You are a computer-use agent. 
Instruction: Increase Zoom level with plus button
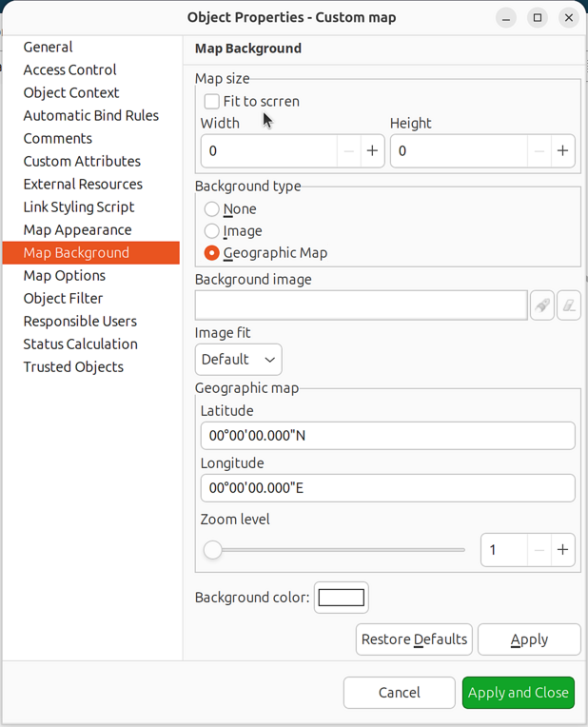click(x=562, y=550)
